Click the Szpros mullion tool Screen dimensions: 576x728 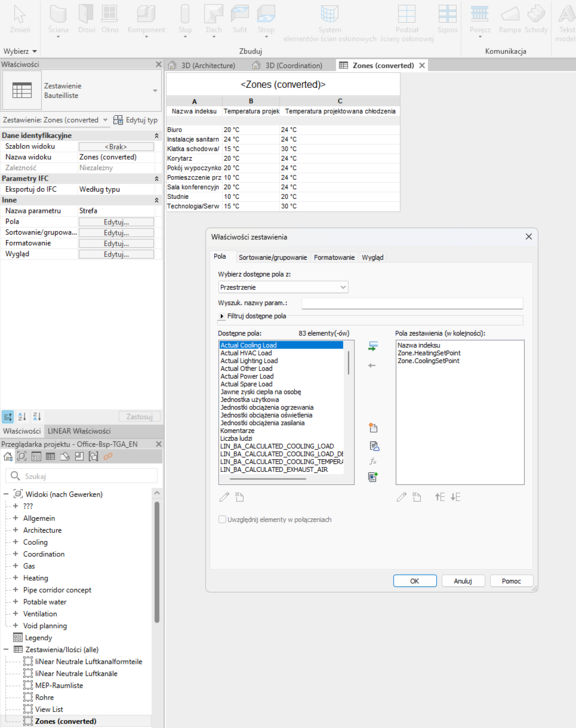[x=447, y=20]
